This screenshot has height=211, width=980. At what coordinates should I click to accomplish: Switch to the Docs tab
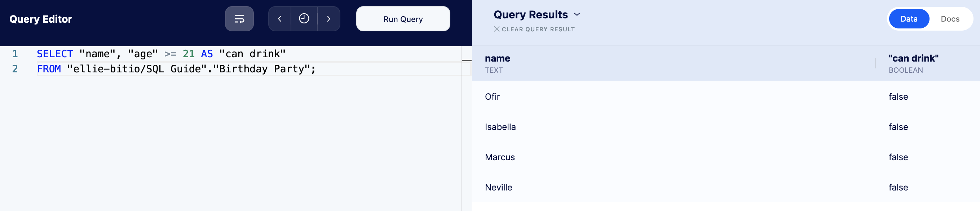click(x=950, y=19)
